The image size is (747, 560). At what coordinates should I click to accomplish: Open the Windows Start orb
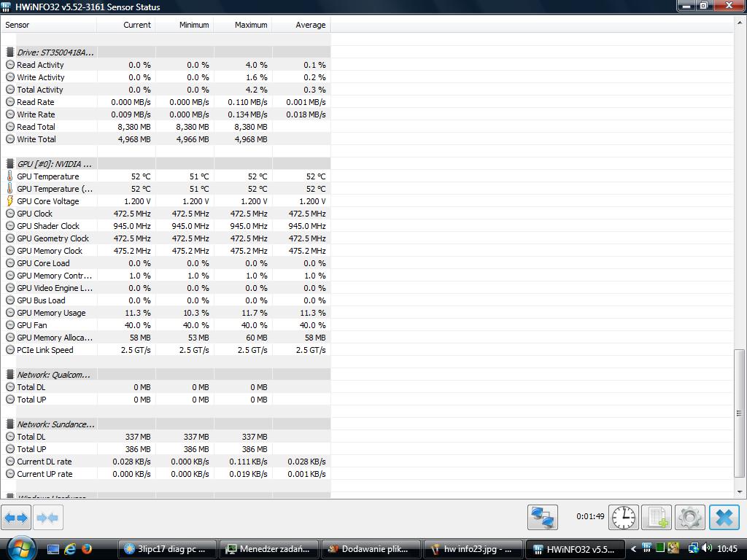coord(21,548)
